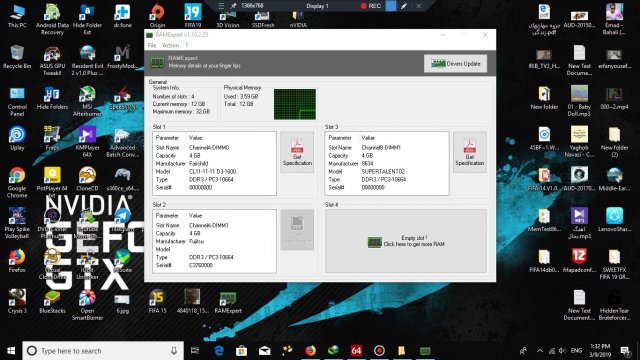The image size is (640, 360).
Task: Click the blue square icon on recorder bar
Action: pyautogui.click(x=391, y=6)
